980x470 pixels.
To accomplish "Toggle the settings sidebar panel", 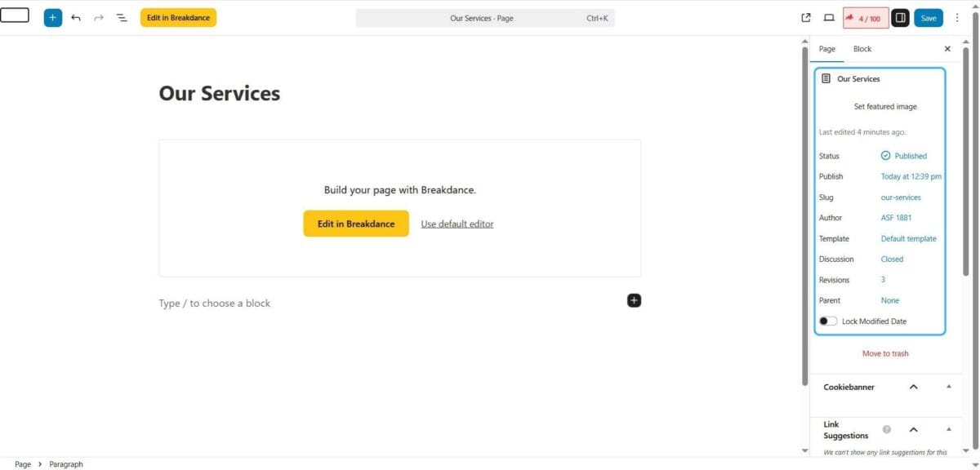I will point(899,17).
